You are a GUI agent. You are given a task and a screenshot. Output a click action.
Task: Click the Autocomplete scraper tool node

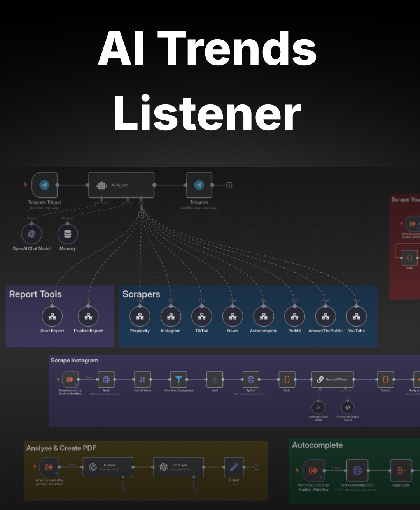pyautogui.click(x=264, y=317)
